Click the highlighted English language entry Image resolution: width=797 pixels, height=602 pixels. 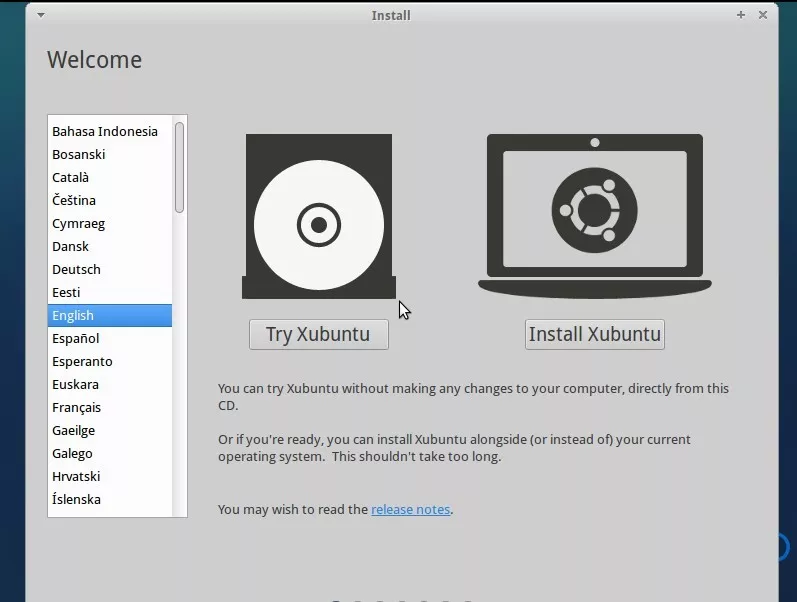tap(110, 315)
